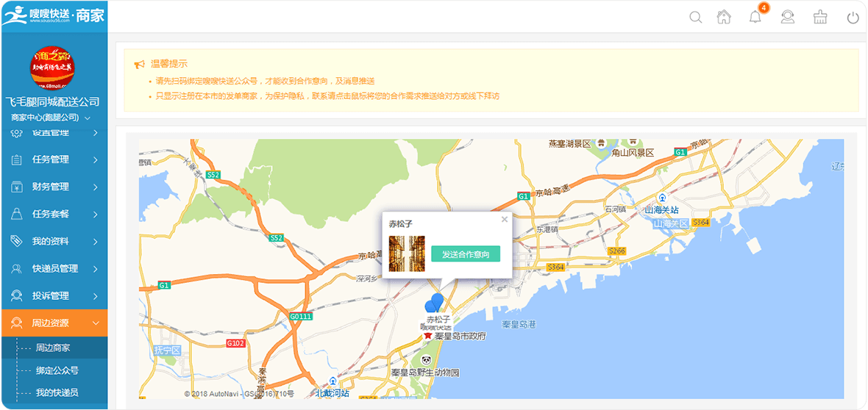868x410 pixels.
Task: Open notifications bell with badge 4
Action: 755,18
